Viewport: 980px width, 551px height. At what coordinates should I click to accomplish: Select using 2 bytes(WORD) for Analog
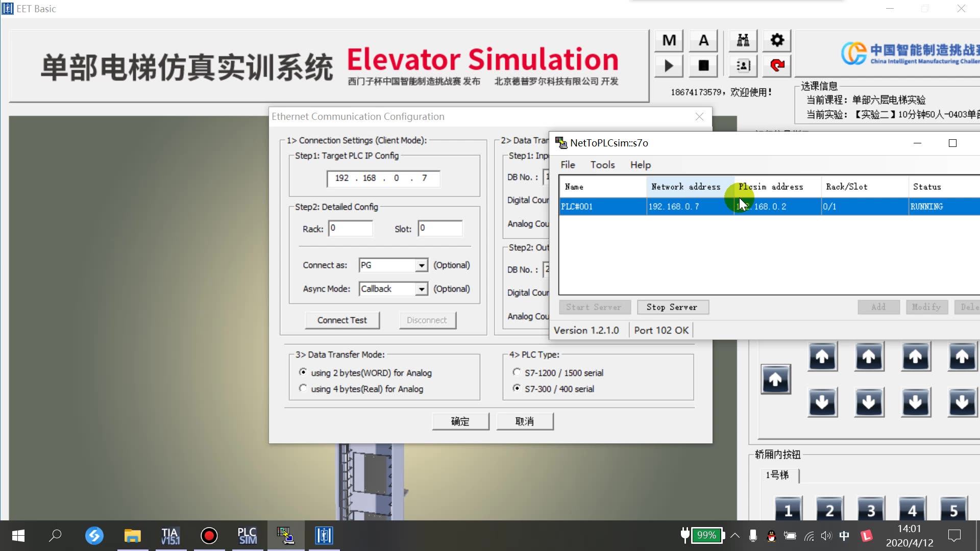tap(303, 372)
